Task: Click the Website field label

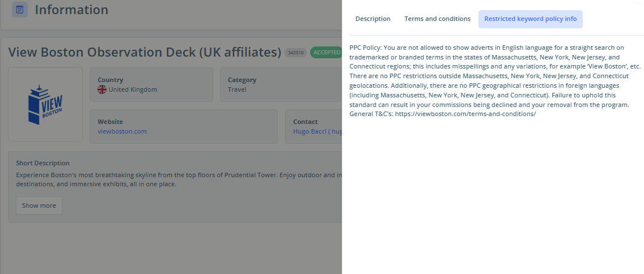Action: [x=111, y=121]
